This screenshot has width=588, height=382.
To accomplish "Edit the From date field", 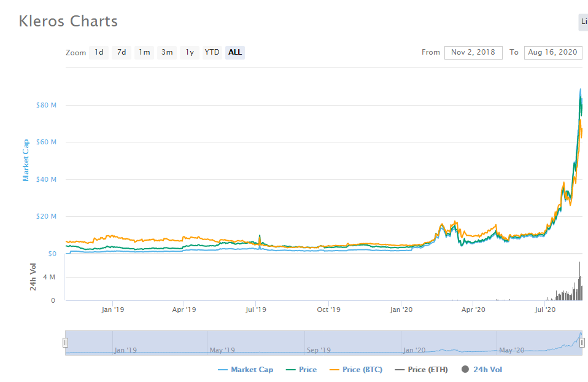I will pos(473,53).
